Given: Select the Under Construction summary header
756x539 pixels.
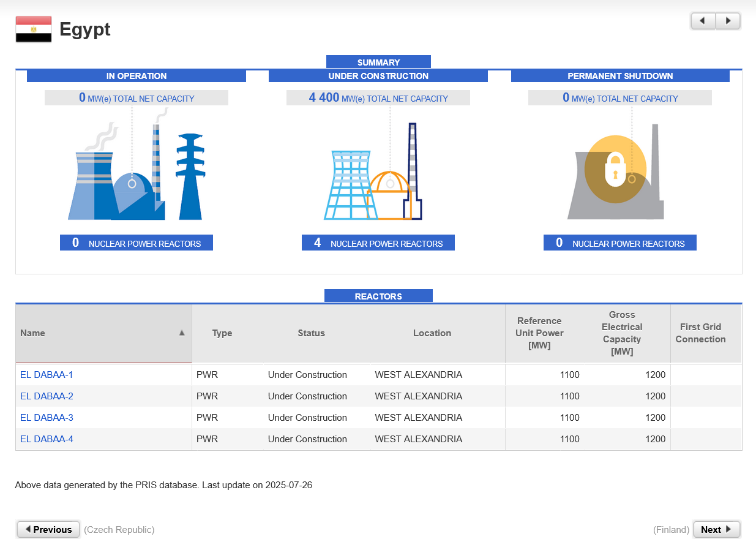Looking at the screenshot, I should click(378, 76).
